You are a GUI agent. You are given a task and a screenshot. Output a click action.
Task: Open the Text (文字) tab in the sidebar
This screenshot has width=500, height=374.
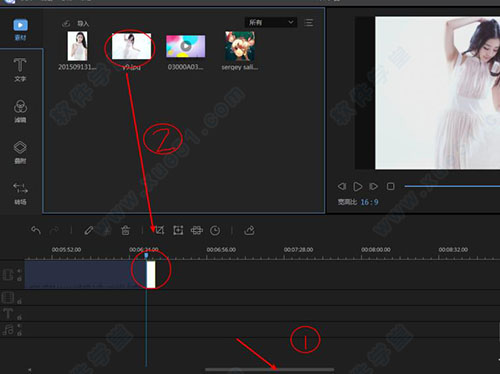coord(20,70)
